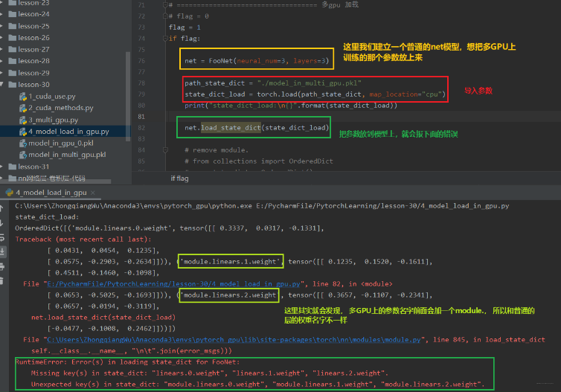Click the lesson-26 folder icon

pos(13,38)
